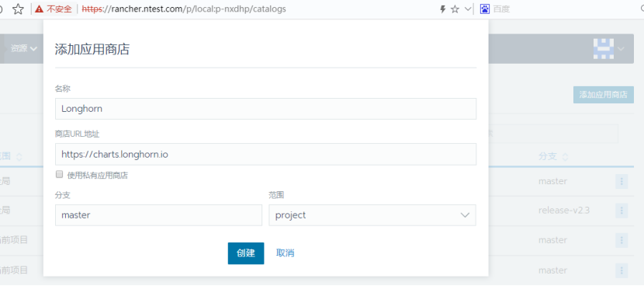Viewport: 644px width, 286px height.
Task: Open actions menu for third row master
Action: [x=621, y=240]
